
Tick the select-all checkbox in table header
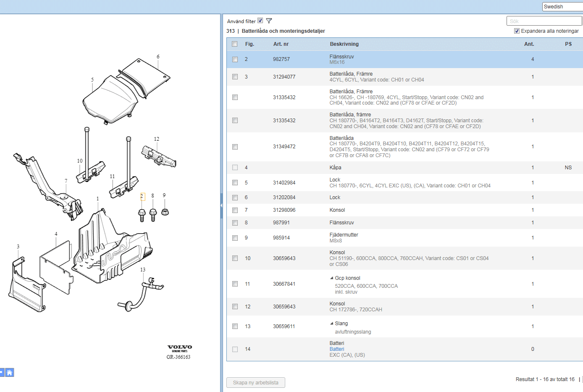click(235, 44)
